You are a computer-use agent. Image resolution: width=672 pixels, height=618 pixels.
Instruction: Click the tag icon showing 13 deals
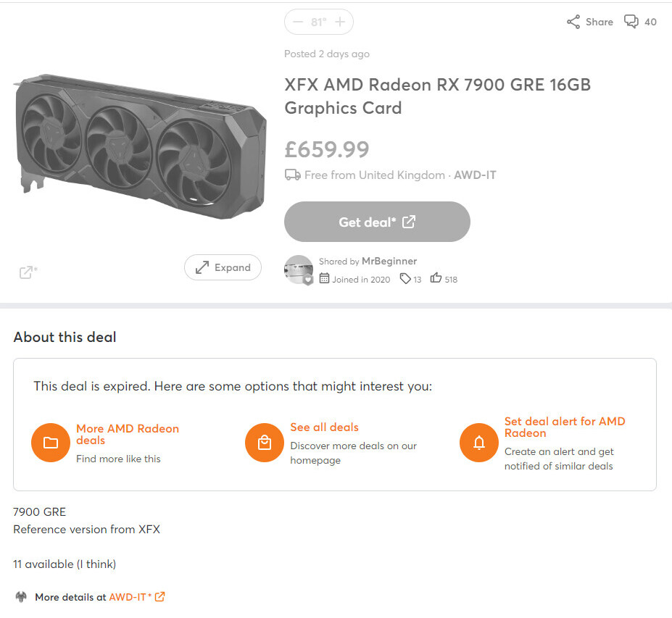click(x=405, y=279)
